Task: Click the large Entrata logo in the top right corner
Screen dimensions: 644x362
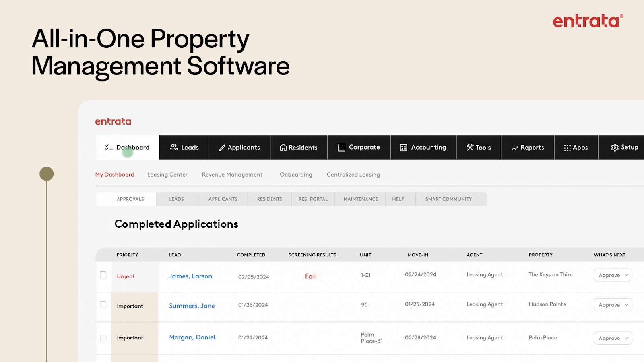Action: pyautogui.click(x=588, y=21)
